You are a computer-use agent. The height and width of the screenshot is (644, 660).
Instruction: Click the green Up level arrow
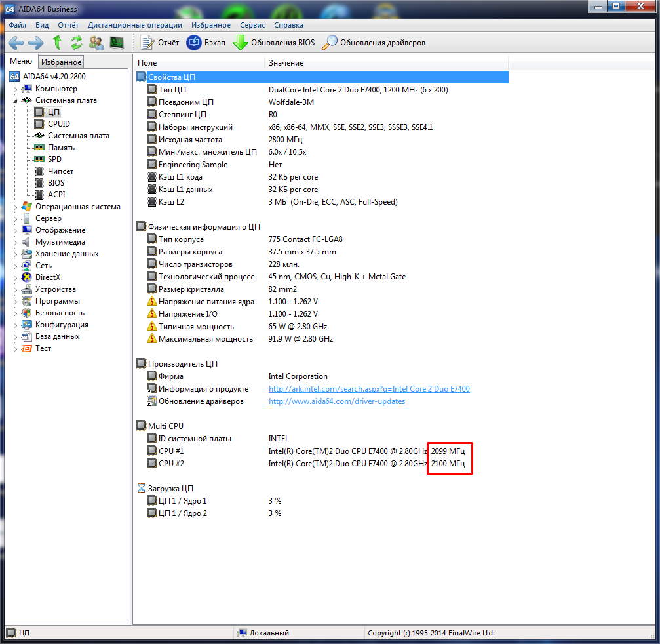[x=57, y=43]
